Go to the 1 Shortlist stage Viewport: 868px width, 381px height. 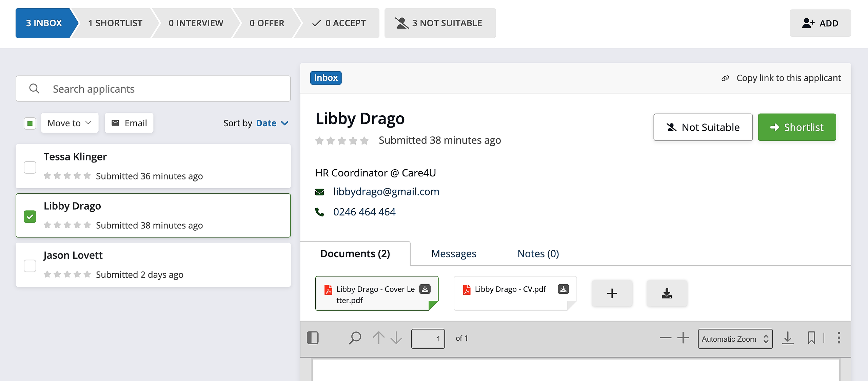point(115,23)
